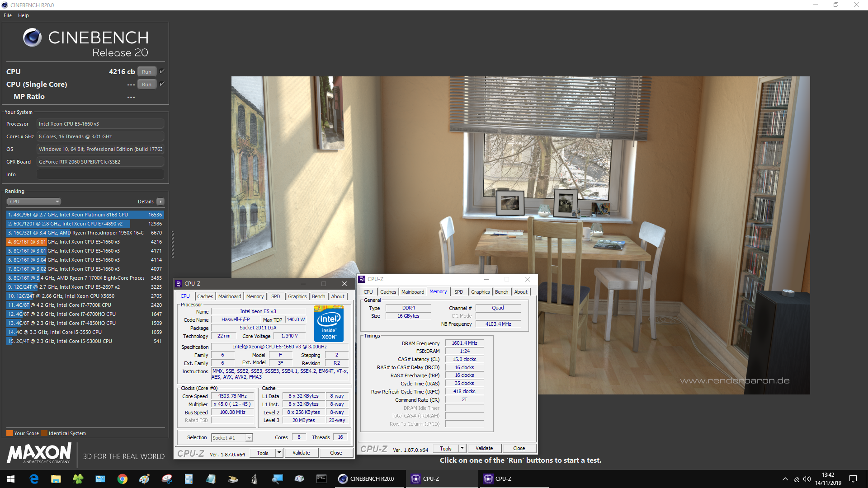Viewport: 868px width, 488px height.
Task: Open Mainboard tab in right CPU-Z window
Action: [x=413, y=292]
